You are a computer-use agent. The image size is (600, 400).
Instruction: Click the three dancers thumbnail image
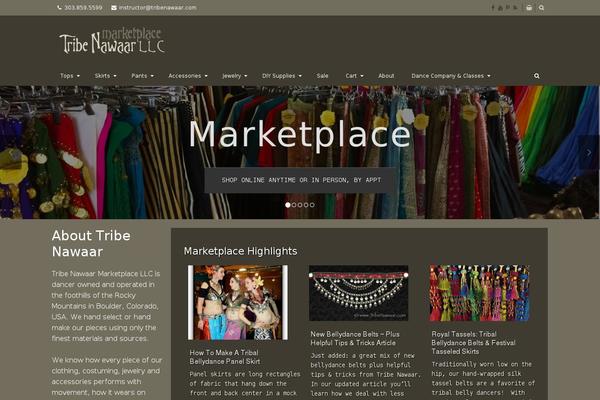(238, 302)
